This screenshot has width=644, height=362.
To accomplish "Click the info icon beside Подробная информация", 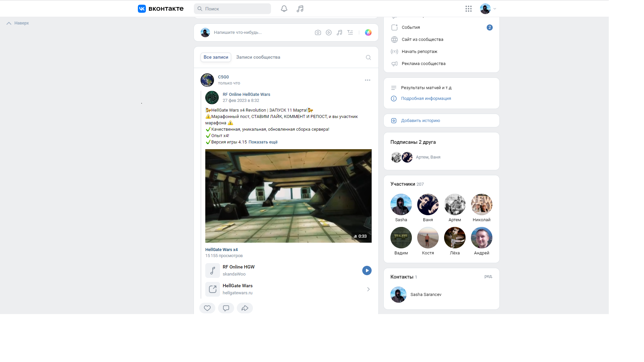I will click(394, 99).
